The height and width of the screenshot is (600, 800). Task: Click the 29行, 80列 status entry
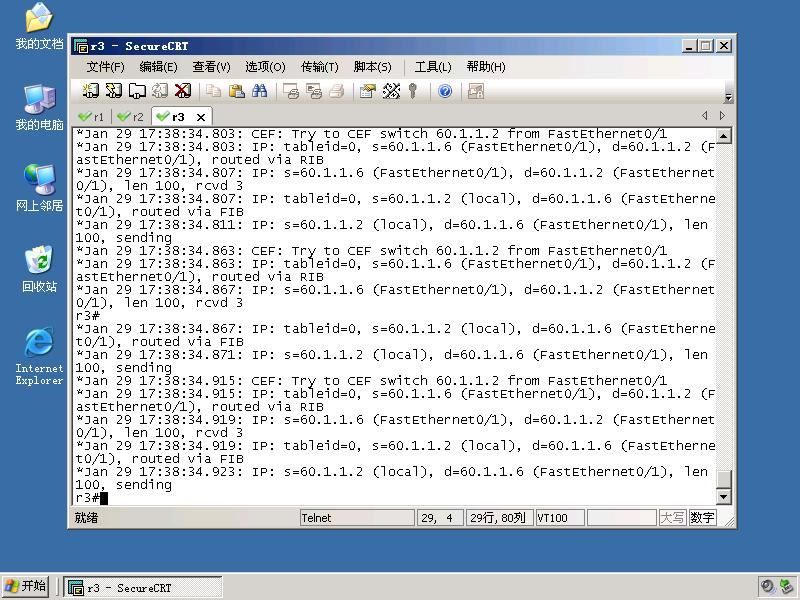[x=499, y=518]
